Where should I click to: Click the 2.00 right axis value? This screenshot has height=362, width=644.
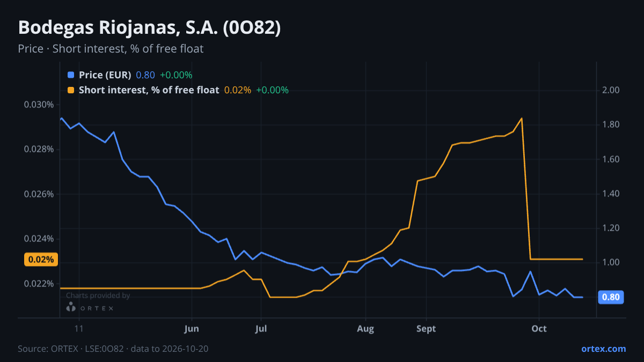pos(611,90)
